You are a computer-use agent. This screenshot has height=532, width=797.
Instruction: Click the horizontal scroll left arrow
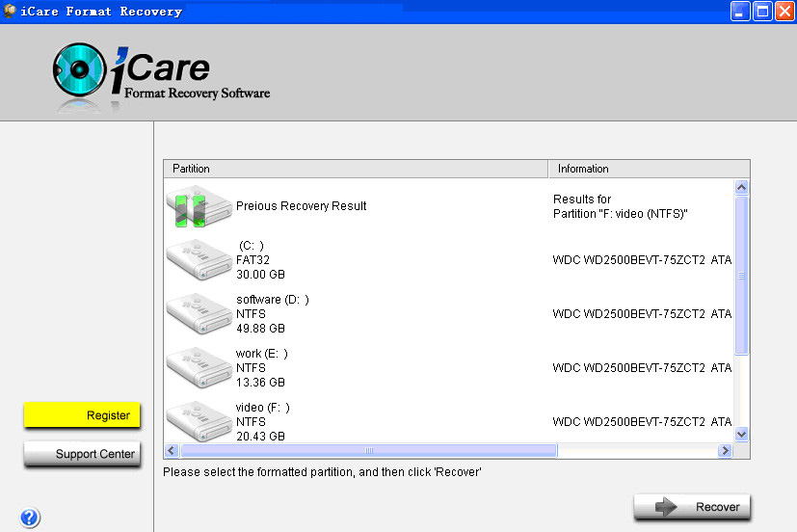pos(172,451)
